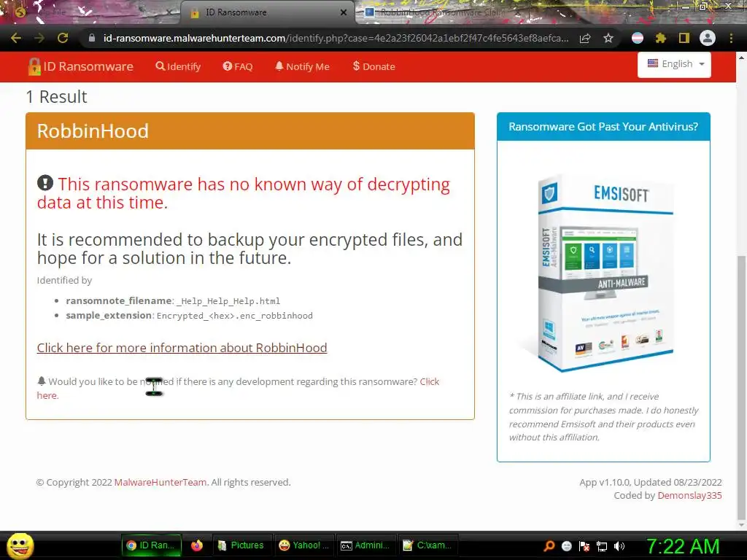Open Firefox from the taskbar

(x=197, y=545)
